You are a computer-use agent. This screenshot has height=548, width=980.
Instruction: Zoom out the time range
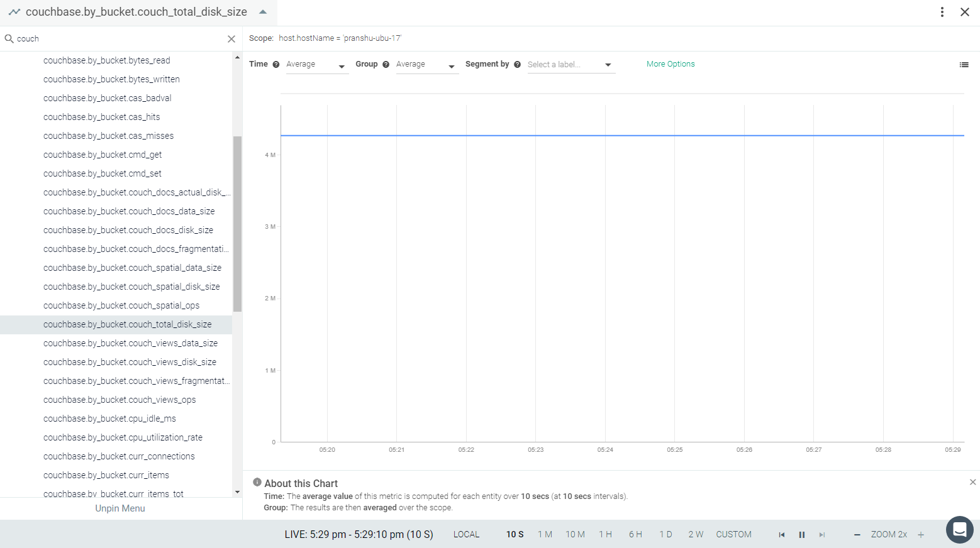(857, 535)
